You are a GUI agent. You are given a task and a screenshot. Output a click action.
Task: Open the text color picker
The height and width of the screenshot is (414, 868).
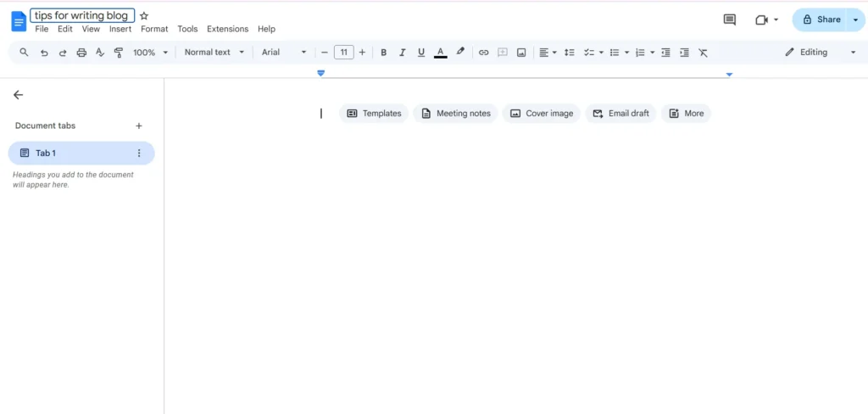pyautogui.click(x=441, y=53)
